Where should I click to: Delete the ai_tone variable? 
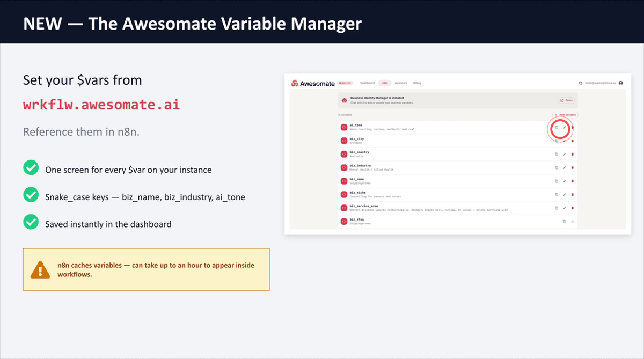coord(572,127)
